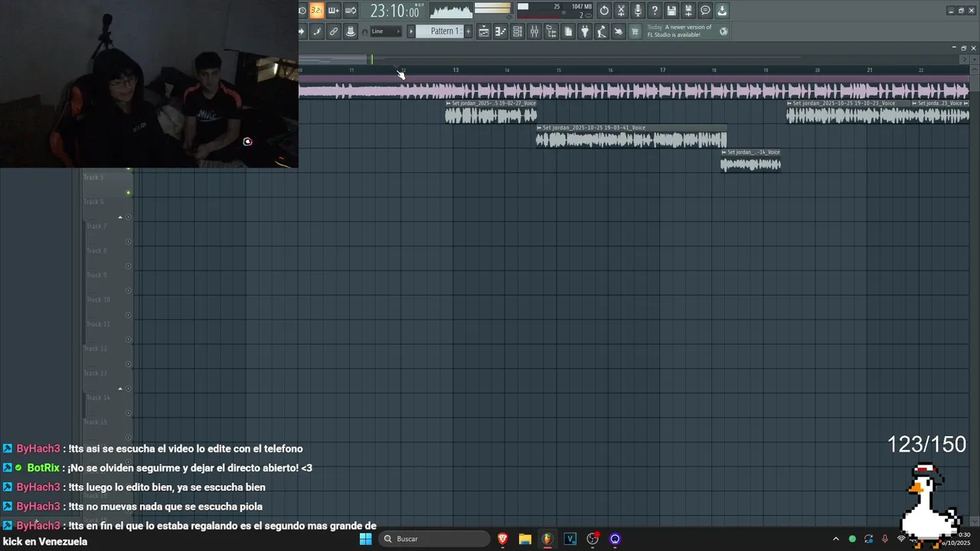Open the piano roll view icon
The width and height of the screenshot is (980, 551).
pyautogui.click(x=501, y=31)
